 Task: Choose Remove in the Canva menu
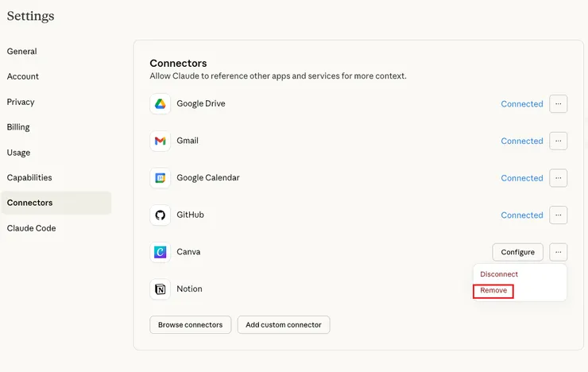tap(493, 291)
